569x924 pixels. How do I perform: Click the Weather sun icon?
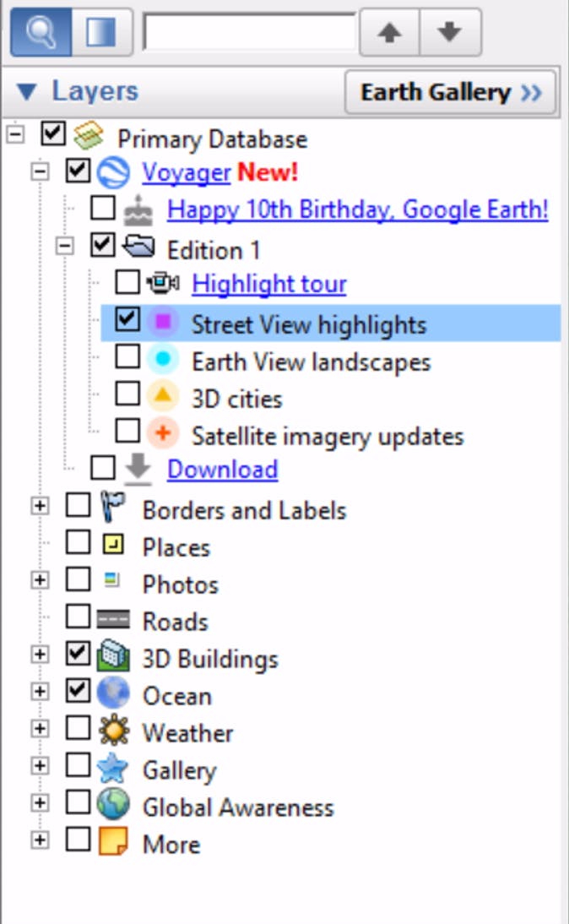pos(112,733)
